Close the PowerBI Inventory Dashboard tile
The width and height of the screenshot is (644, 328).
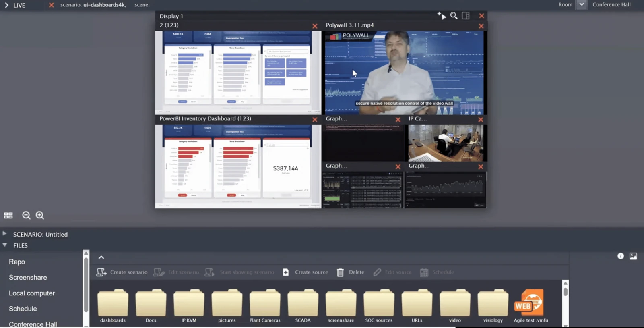(315, 120)
